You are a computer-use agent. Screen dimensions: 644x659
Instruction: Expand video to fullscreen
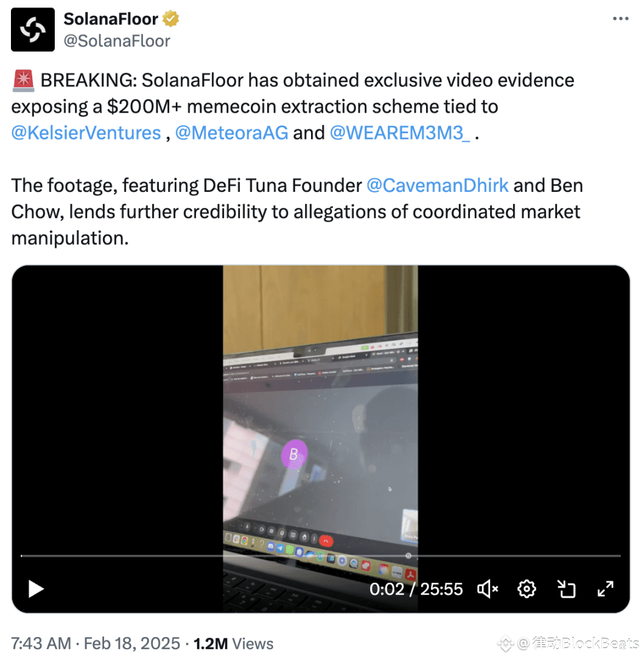click(606, 589)
